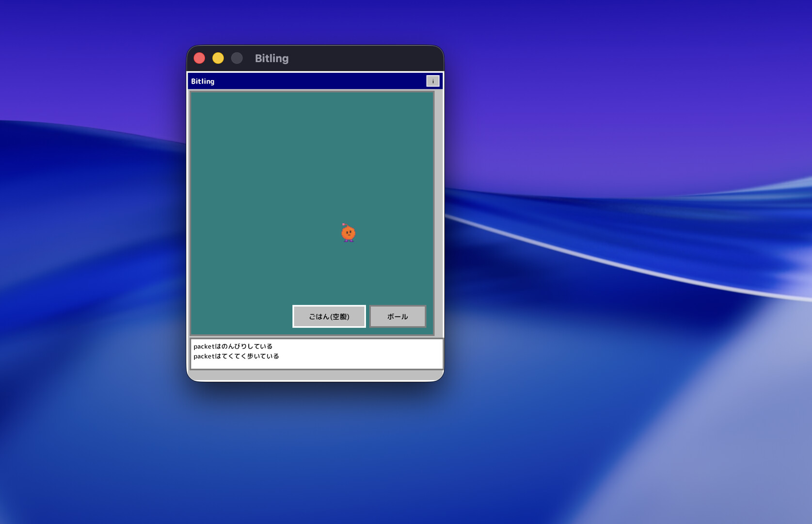Click empty space in the navy header bar
The image size is (812, 524).
(315, 81)
